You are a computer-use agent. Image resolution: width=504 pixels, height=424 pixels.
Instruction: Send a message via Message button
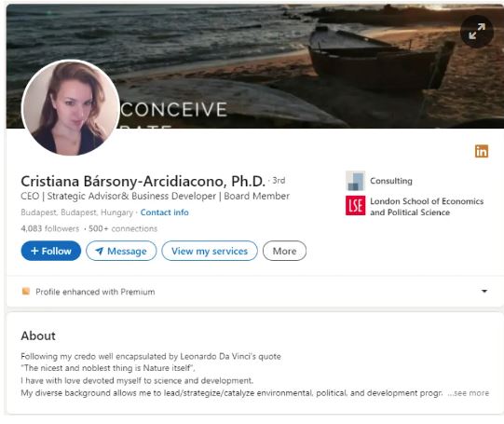[121, 251]
